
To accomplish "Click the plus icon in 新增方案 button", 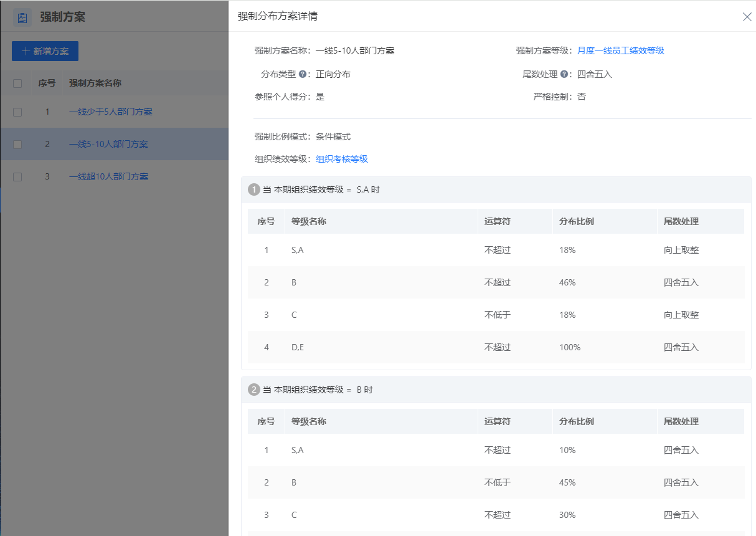I will [26, 51].
